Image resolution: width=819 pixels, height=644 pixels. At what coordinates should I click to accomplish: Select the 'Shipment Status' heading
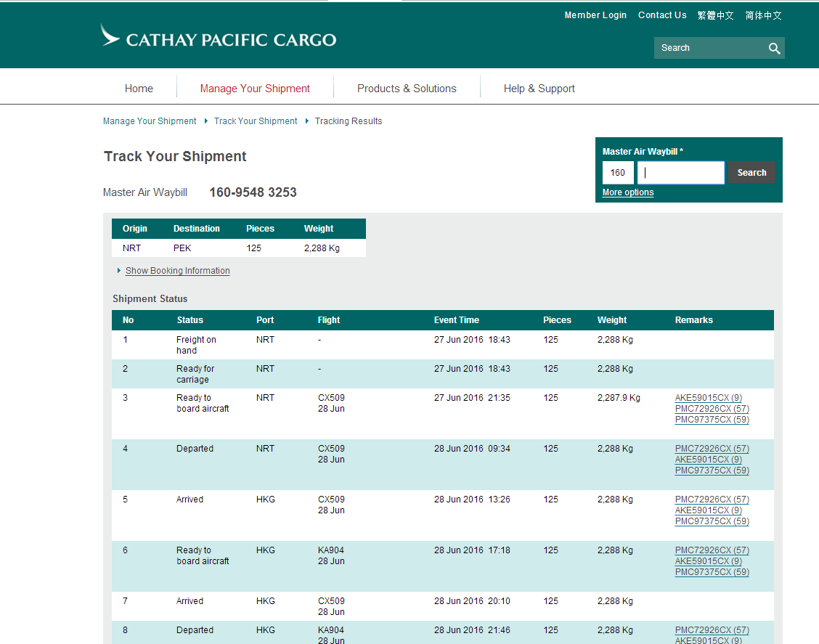click(150, 298)
